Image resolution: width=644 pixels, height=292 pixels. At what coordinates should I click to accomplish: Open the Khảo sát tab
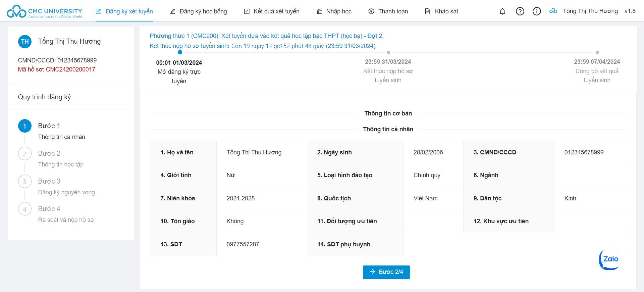(x=441, y=11)
